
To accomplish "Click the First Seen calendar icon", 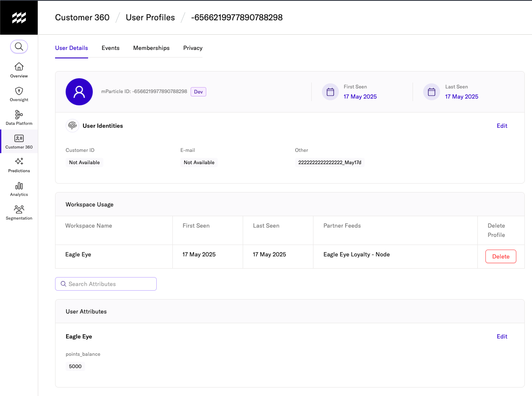I will 330,92.
